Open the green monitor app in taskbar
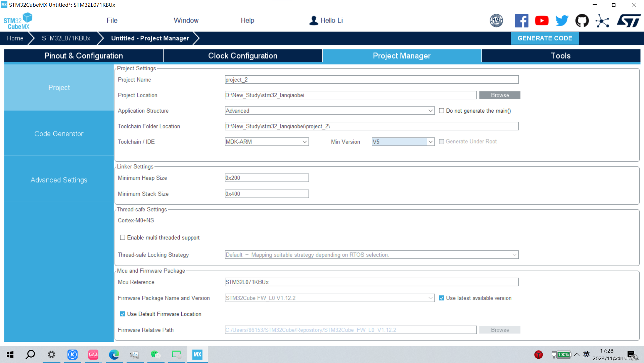644x363 pixels. 176,355
